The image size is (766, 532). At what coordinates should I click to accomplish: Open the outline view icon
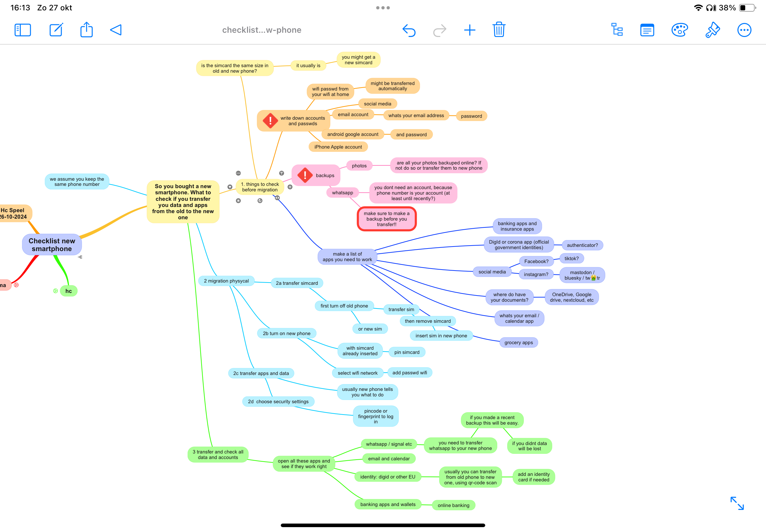[617, 30]
